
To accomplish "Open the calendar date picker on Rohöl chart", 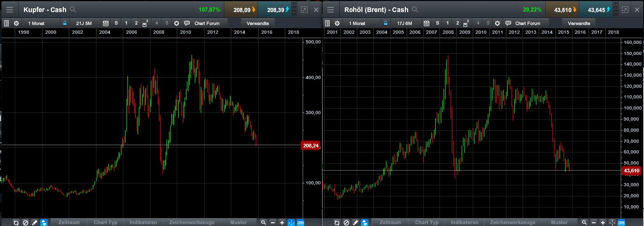I will (427, 23).
